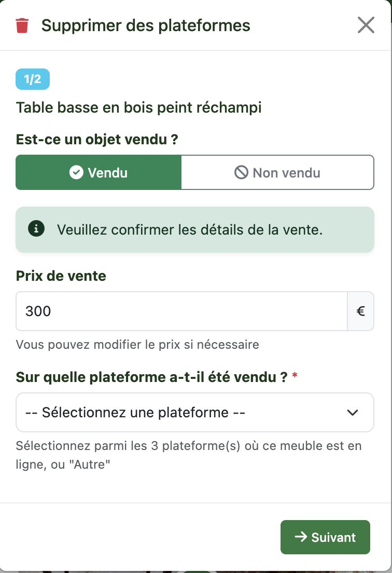
Task: Click the Supprimer des plateformes title
Action: pyautogui.click(x=147, y=25)
